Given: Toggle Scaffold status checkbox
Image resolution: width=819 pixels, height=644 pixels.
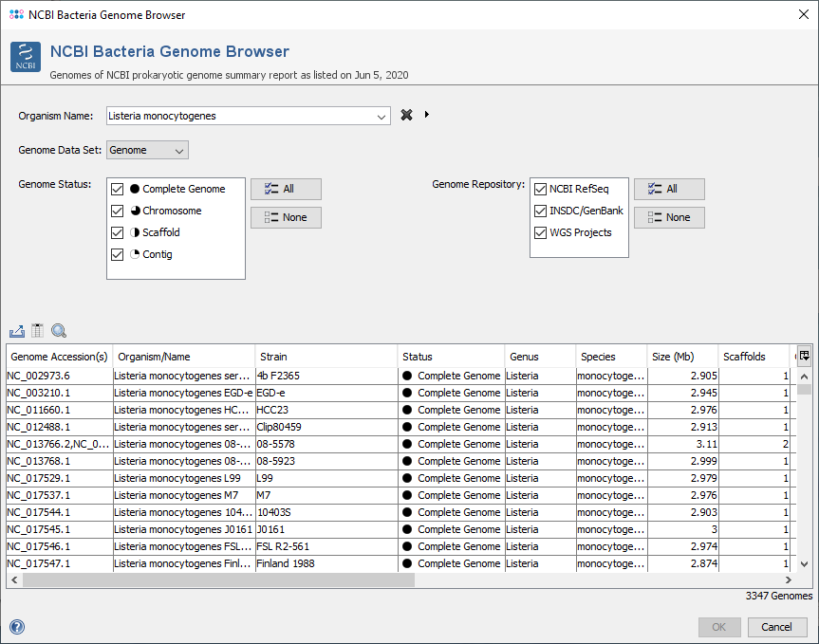Looking at the screenshot, I should click(x=117, y=232).
